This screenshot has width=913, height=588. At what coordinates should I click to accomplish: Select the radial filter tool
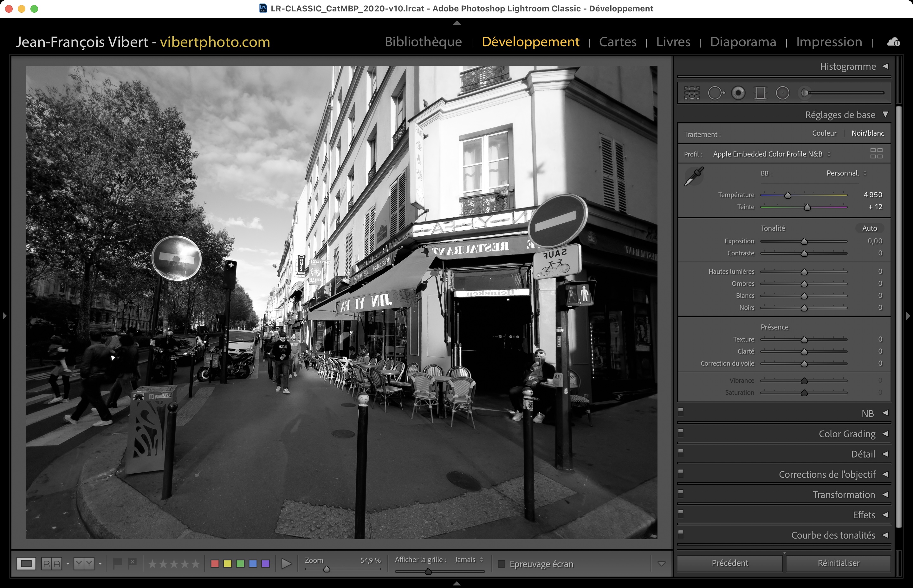pos(782,93)
